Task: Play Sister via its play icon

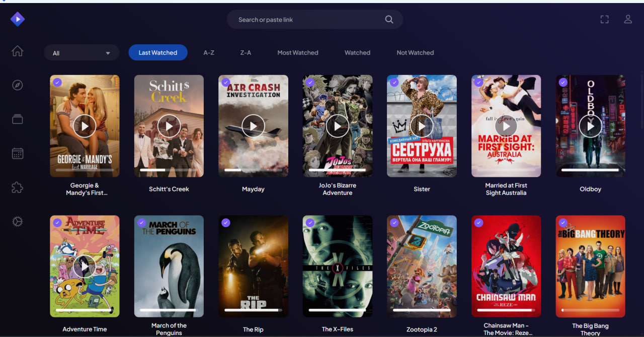Action: [x=422, y=126]
